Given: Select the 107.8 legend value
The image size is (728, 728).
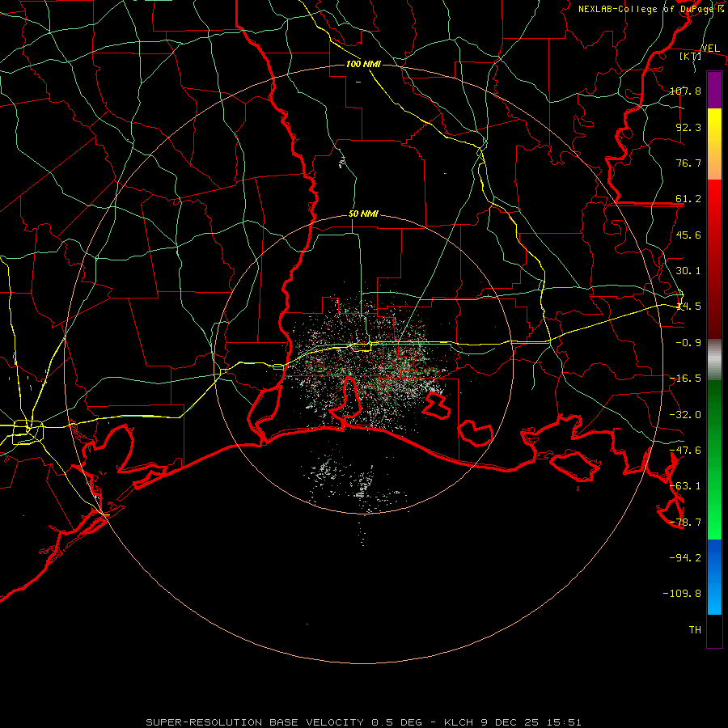Looking at the screenshot, I should (685, 91).
